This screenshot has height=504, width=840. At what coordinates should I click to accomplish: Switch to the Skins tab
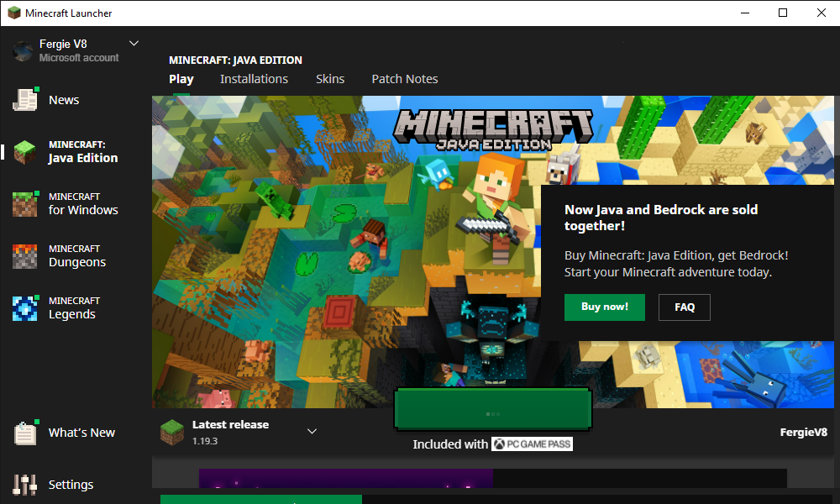(x=330, y=79)
